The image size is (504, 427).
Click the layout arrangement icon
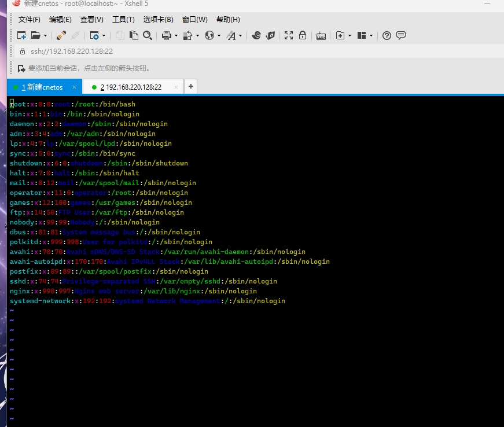pos(362,35)
